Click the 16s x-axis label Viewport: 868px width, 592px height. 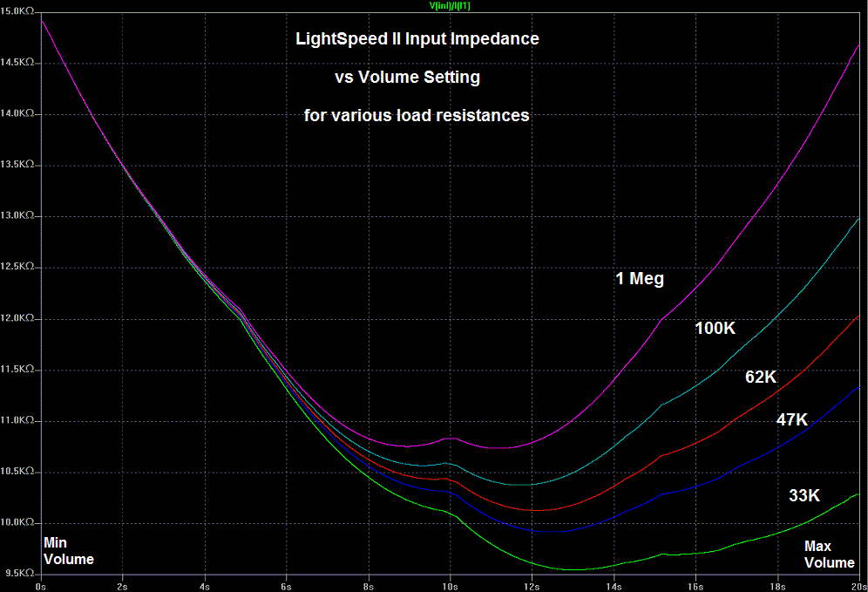tap(695, 587)
